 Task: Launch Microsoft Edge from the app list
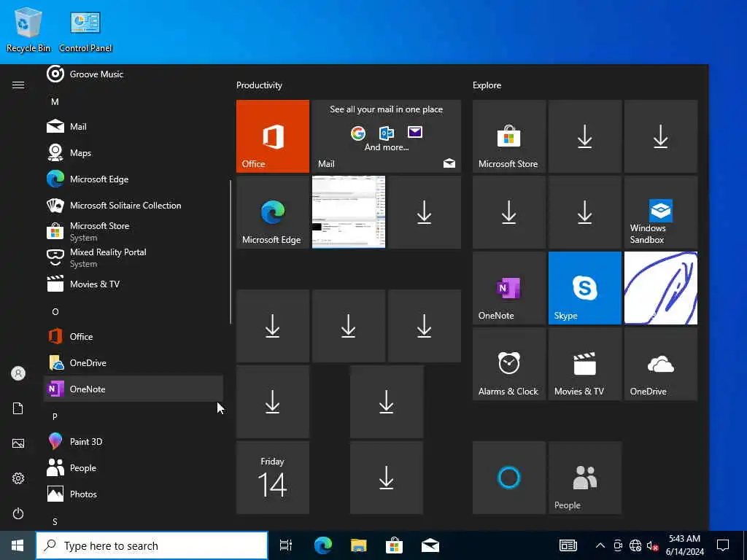tap(133, 179)
